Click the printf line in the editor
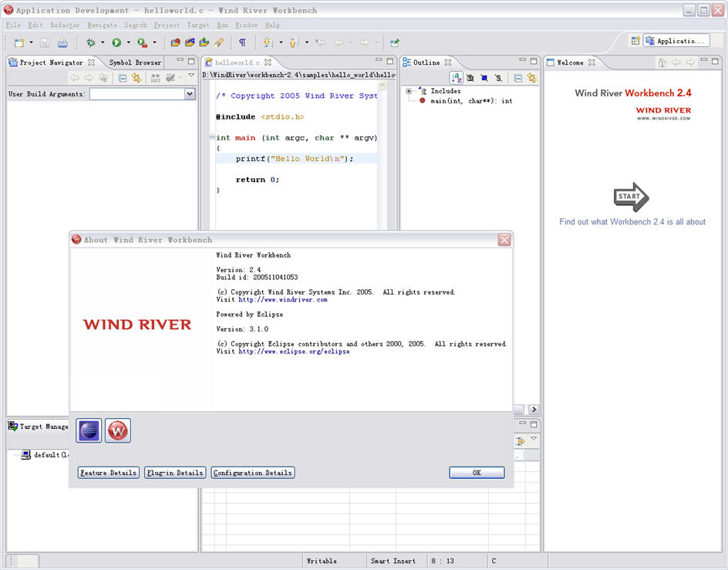The image size is (728, 570). 295,159
